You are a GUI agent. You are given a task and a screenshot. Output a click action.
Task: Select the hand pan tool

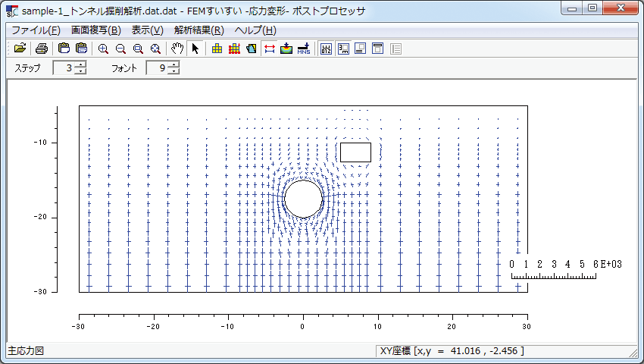click(177, 49)
